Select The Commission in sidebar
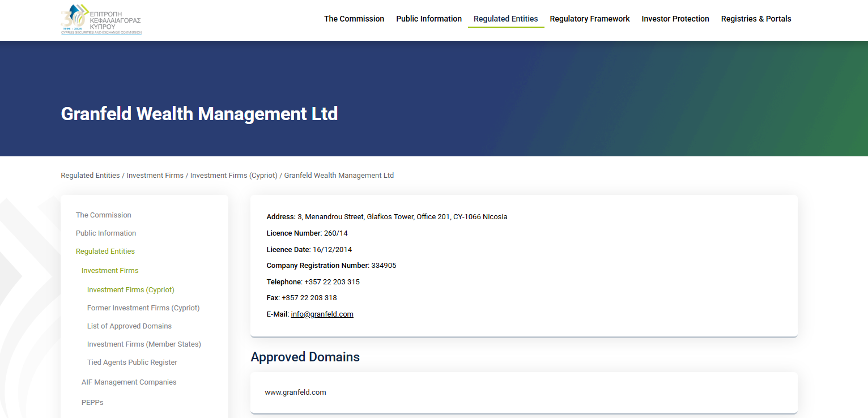The height and width of the screenshot is (418, 868). [x=104, y=215]
